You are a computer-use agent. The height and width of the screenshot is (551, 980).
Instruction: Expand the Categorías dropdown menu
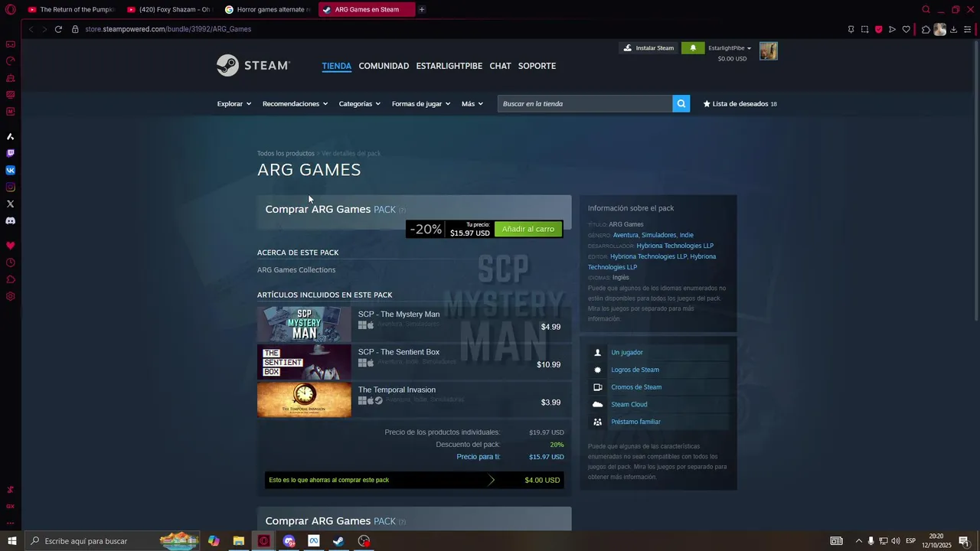click(360, 103)
